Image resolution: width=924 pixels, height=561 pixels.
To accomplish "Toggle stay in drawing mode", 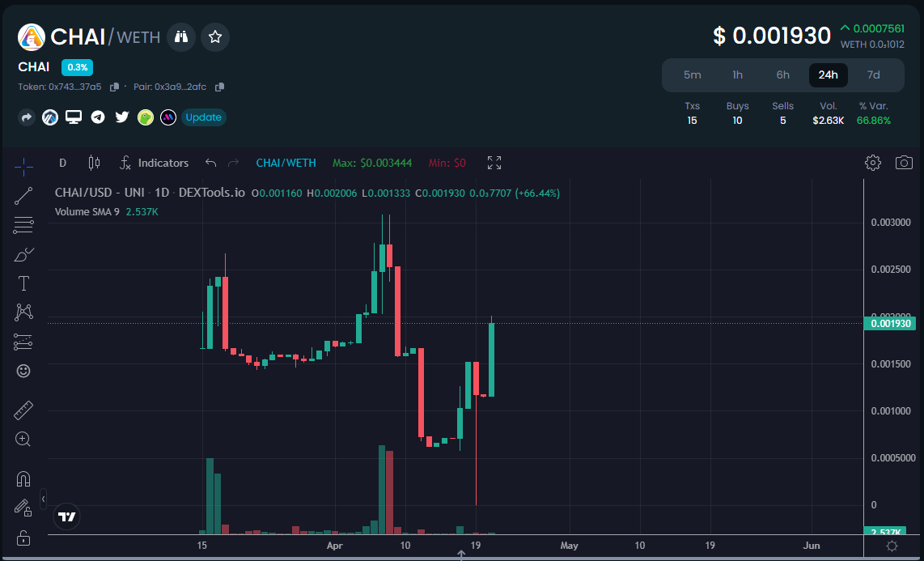I will point(23,508).
